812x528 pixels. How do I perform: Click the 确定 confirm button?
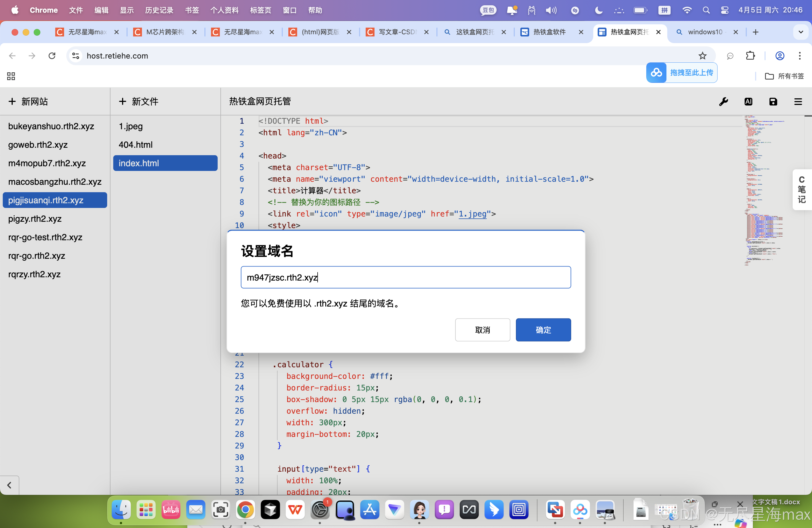(x=543, y=330)
